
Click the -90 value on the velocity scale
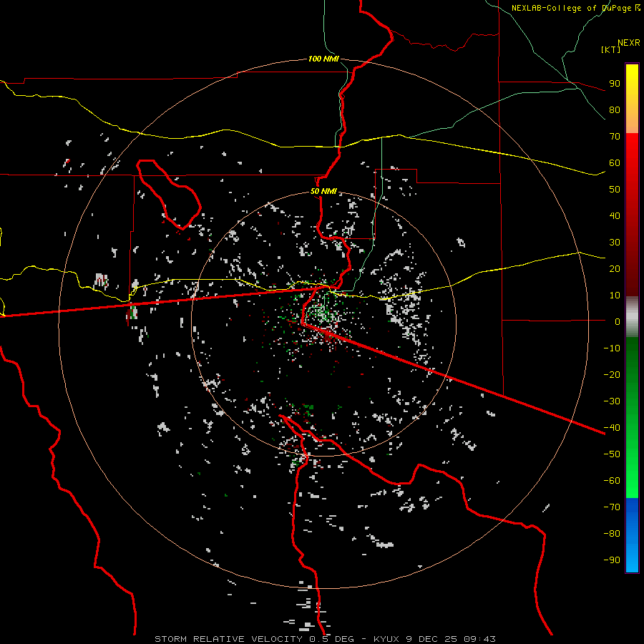click(612, 560)
